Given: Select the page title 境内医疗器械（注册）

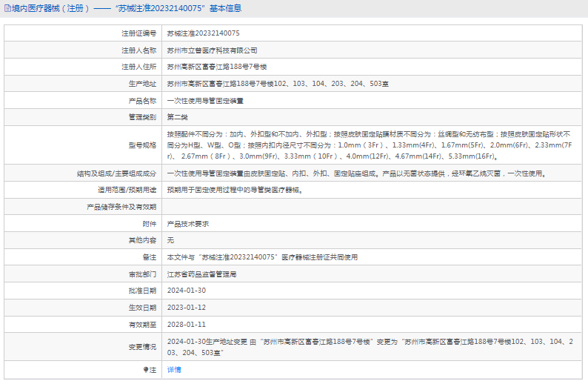Looking at the screenshot, I should 51,8.
